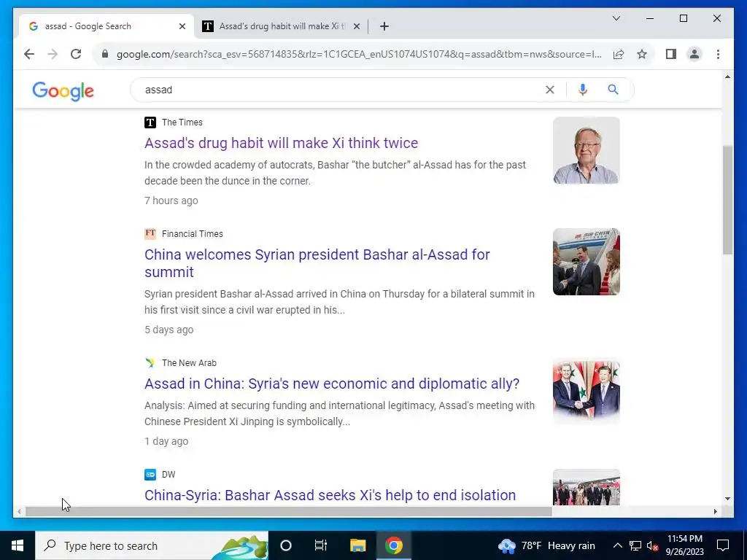This screenshot has height=560, width=747.
Task: Submit search with magnifier icon
Action: 613,90
